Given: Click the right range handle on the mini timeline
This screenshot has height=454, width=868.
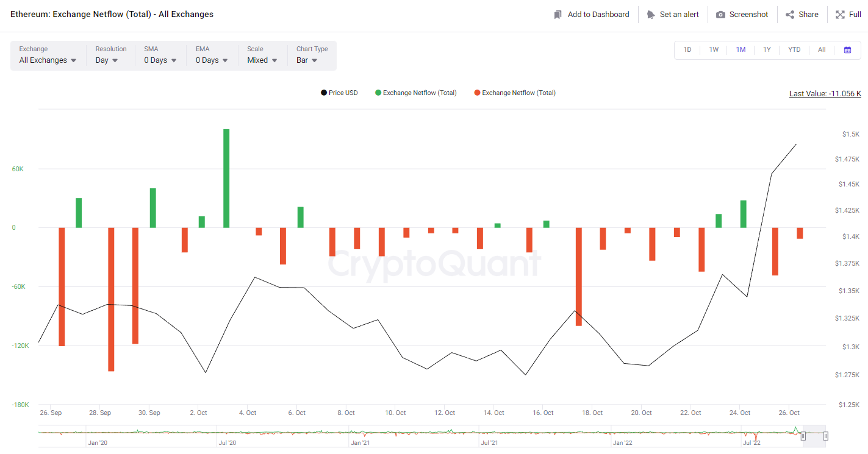Looking at the screenshot, I should [x=825, y=436].
